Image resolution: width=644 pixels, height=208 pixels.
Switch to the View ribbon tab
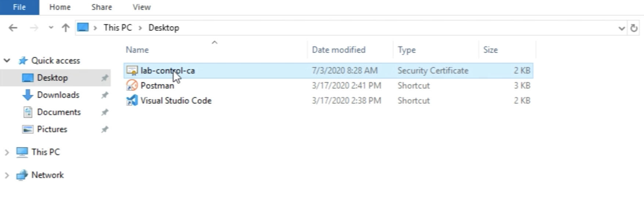coord(141,7)
